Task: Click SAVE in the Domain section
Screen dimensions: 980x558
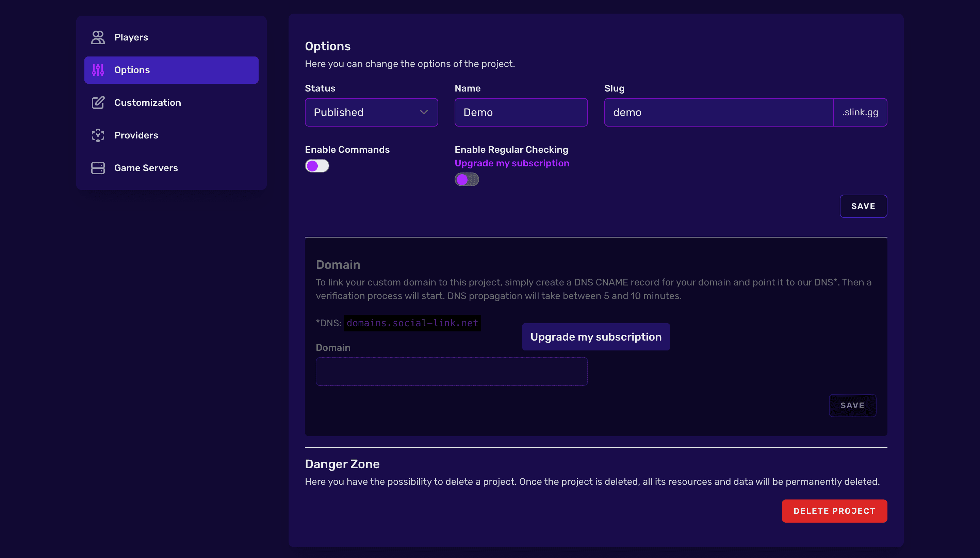Action: tap(852, 405)
